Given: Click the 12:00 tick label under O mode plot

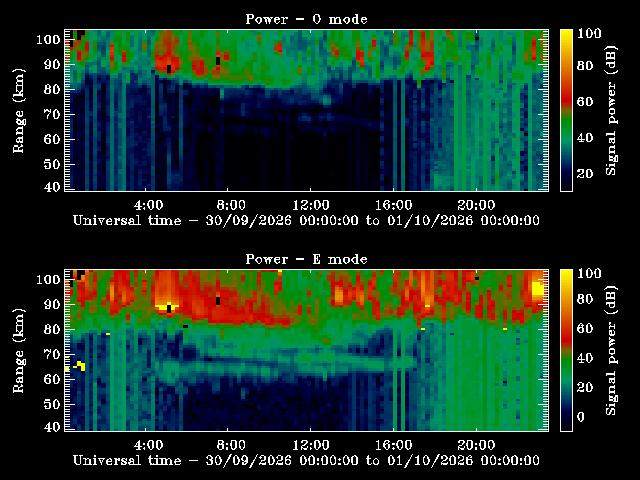Looking at the screenshot, I should [x=311, y=204].
